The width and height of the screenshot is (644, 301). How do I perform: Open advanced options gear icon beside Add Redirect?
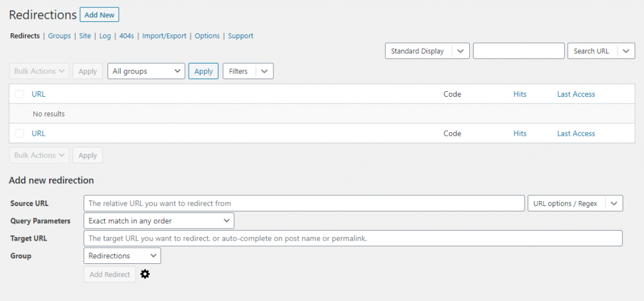tap(145, 275)
